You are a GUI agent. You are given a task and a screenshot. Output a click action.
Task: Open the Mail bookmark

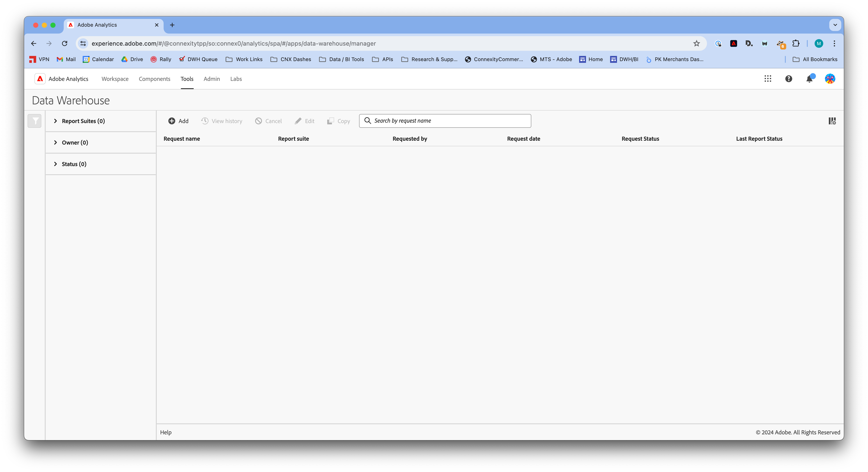pyautogui.click(x=66, y=59)
